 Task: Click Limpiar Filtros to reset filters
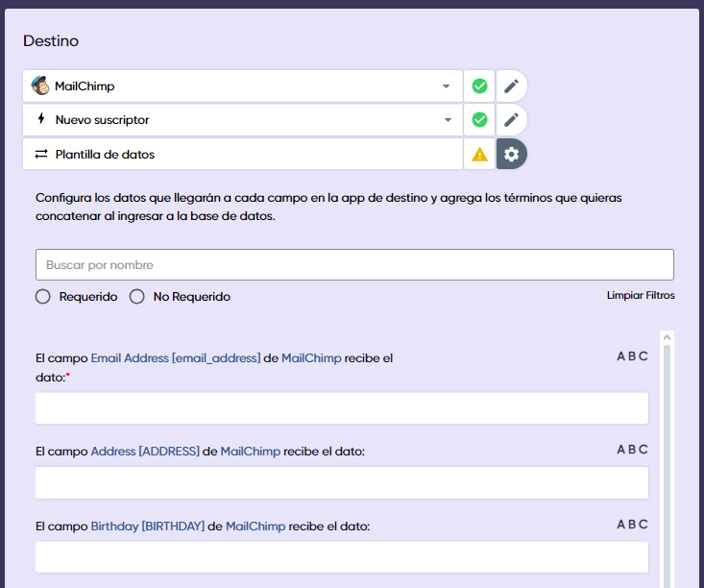(641, 295)
